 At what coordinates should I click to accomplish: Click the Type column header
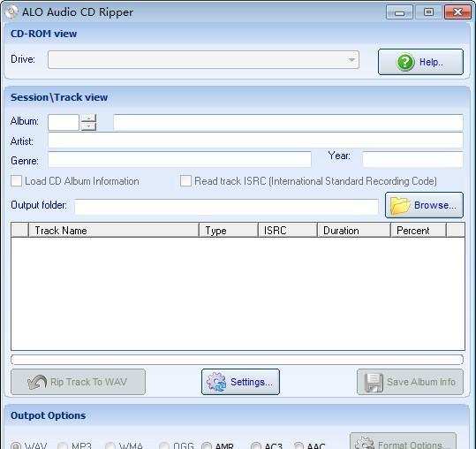pos(228,231)
